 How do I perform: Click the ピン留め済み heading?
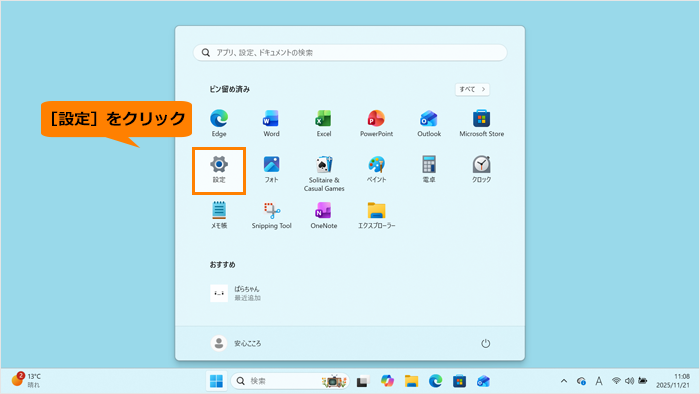pos(229,89)
